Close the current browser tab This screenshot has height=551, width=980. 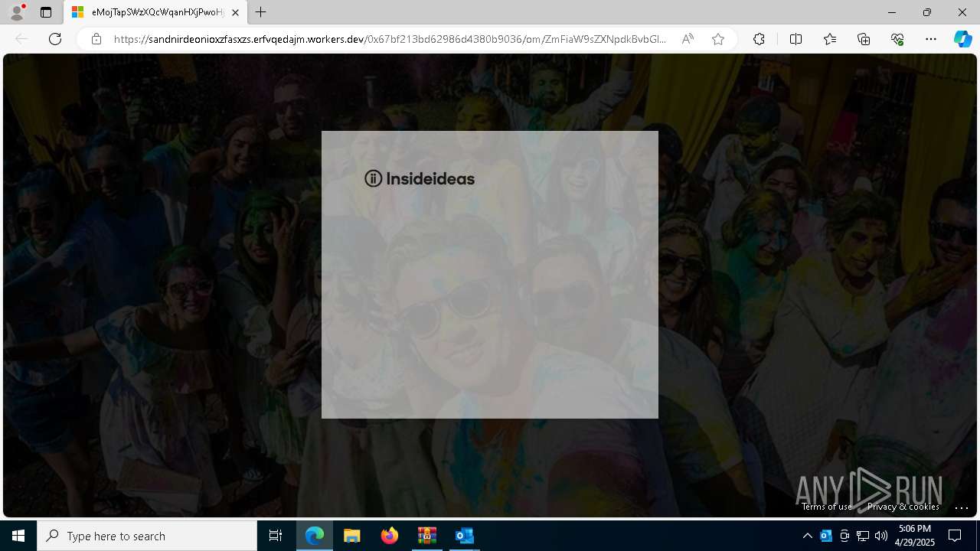pyautogui.click(x=235, y=12)
